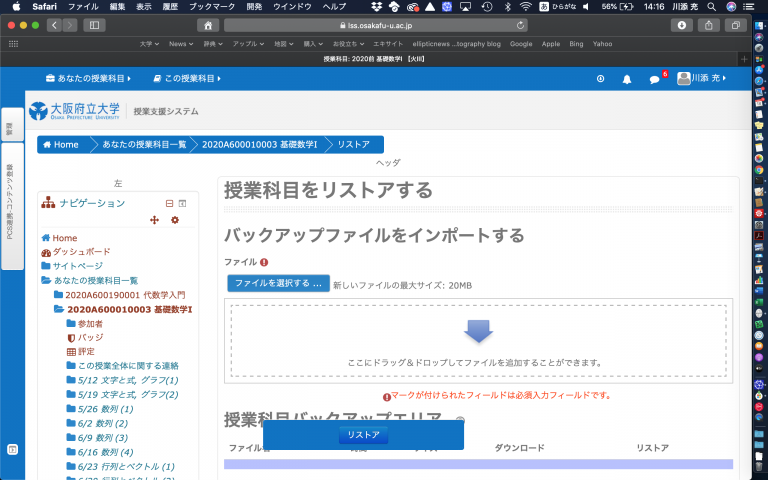Dock the Navigation block
Image resolution: width=768 pixels, height=480 pixels.
pyautogui.click(x=182, y=203)
